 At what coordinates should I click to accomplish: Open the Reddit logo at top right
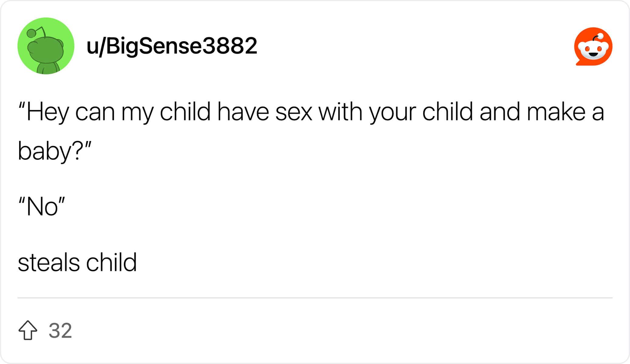[593, 46]
